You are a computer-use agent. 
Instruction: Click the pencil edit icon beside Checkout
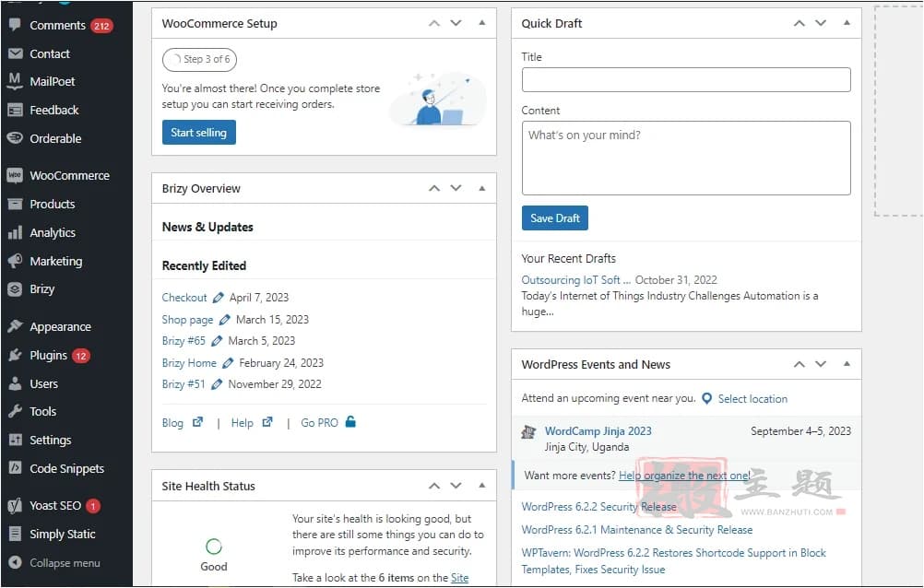[x=218, y=298]
